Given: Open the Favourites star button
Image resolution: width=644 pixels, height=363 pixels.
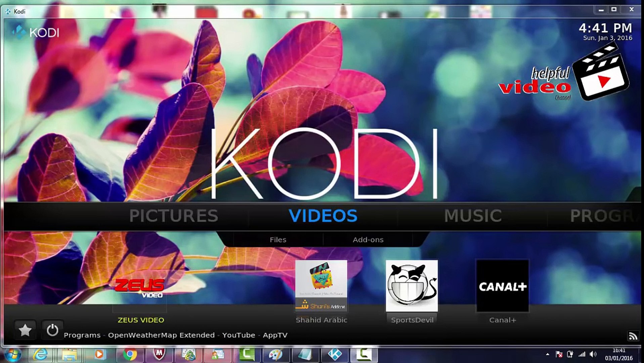Looking at the screenshot, I should tap(25, 330).
